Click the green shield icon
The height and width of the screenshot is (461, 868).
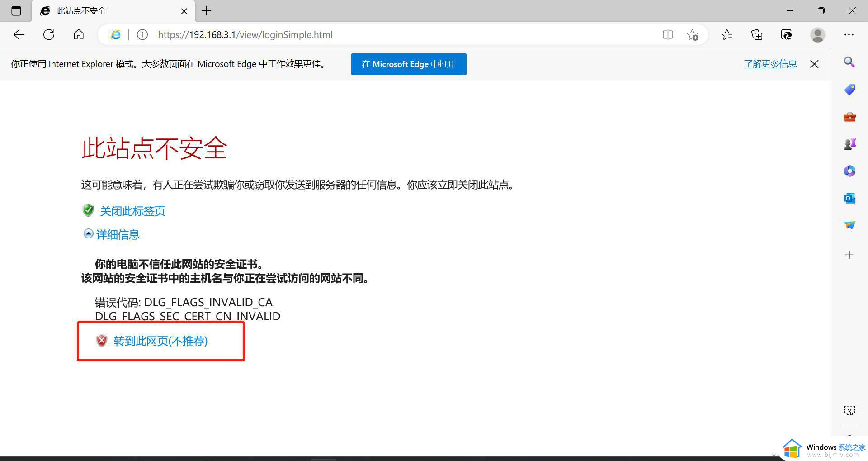pyautogui.click(x=88, y=210)
